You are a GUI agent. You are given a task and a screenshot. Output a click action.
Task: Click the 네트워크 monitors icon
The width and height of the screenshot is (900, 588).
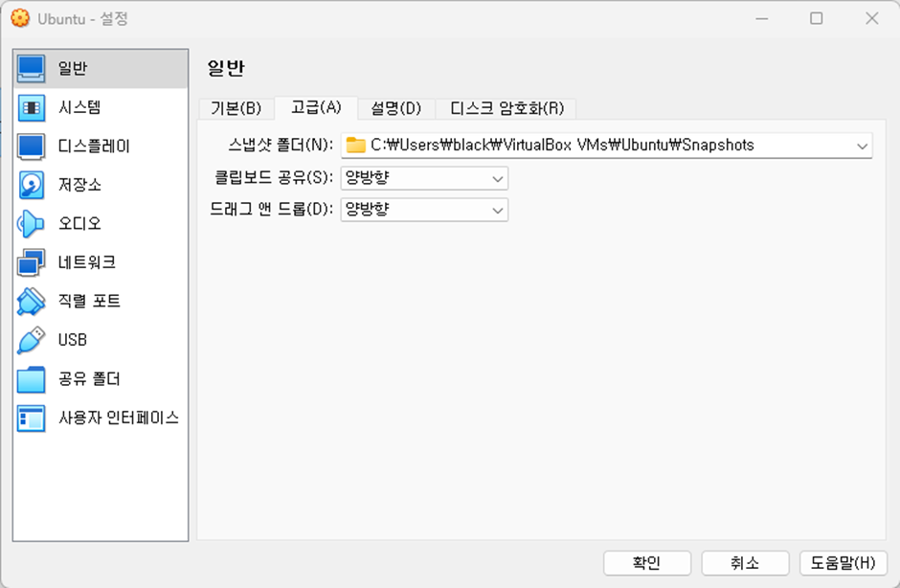[x=31, y=262]
